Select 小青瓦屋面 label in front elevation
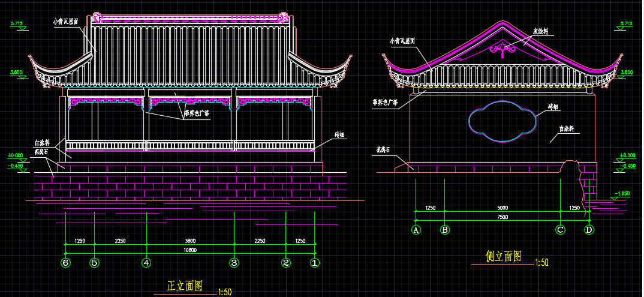The height and width of the screenshot is (297, 644). [x=66, y=20]
